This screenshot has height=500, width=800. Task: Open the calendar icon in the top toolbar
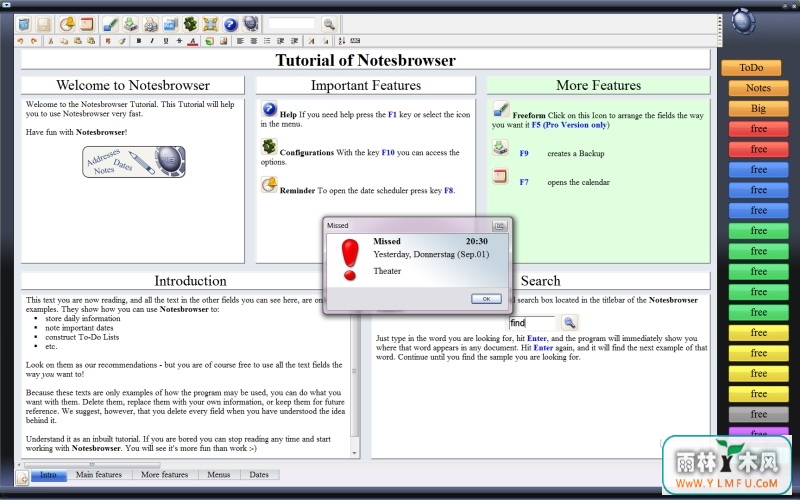coord(87,24)
